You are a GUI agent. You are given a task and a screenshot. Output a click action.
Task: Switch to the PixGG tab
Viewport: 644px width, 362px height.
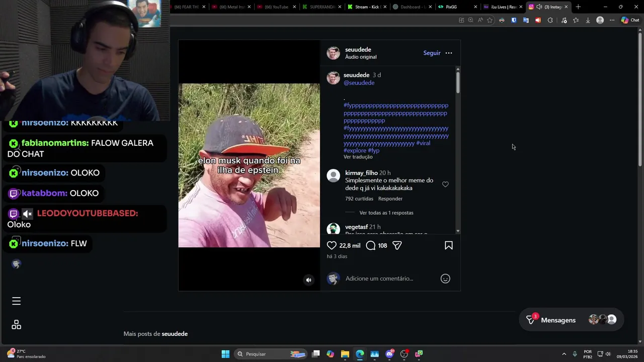tap(457, 7)
